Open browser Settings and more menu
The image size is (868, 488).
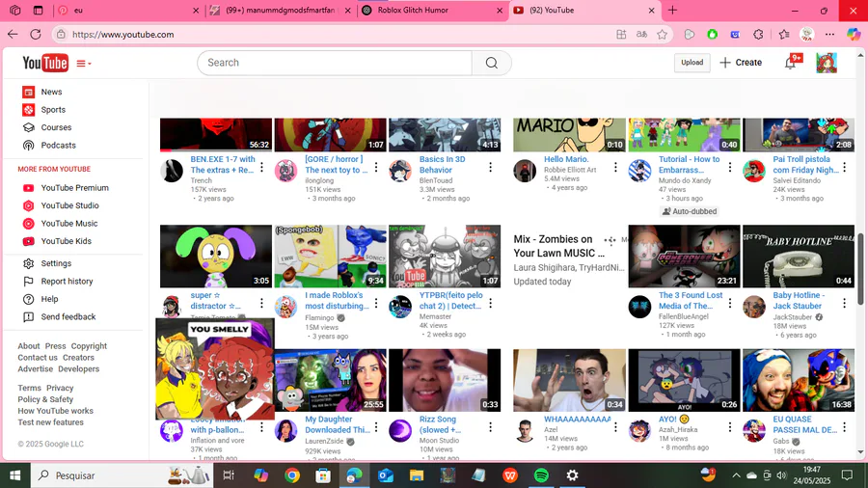[829, 35]
